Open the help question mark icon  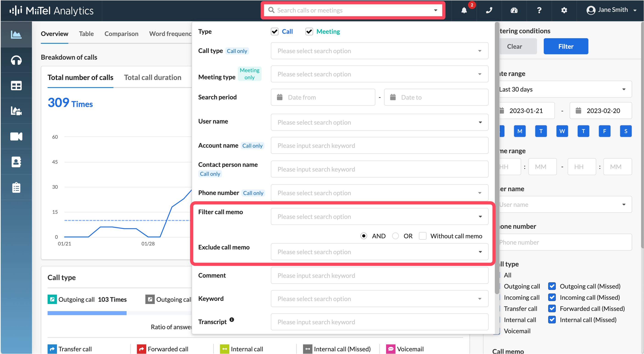(539, 10)
